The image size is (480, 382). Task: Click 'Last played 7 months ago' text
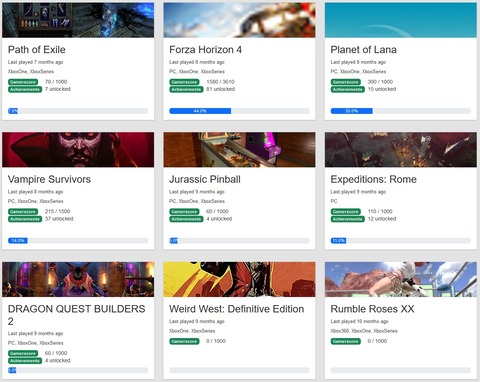coord(35,62)
